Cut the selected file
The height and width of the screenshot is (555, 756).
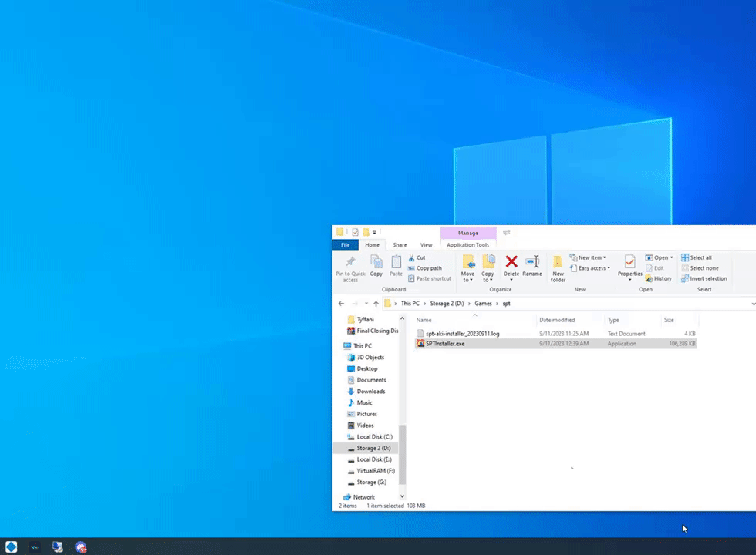tap(417, 257)
